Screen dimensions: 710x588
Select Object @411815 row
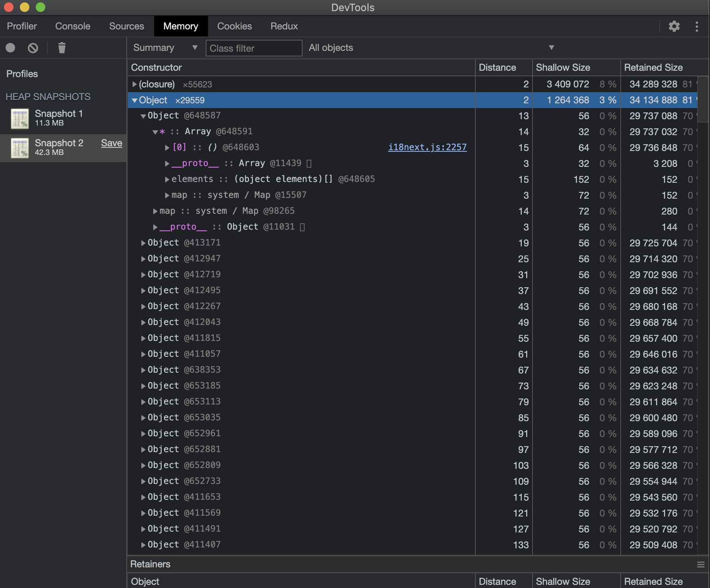[x=413, y=338]
